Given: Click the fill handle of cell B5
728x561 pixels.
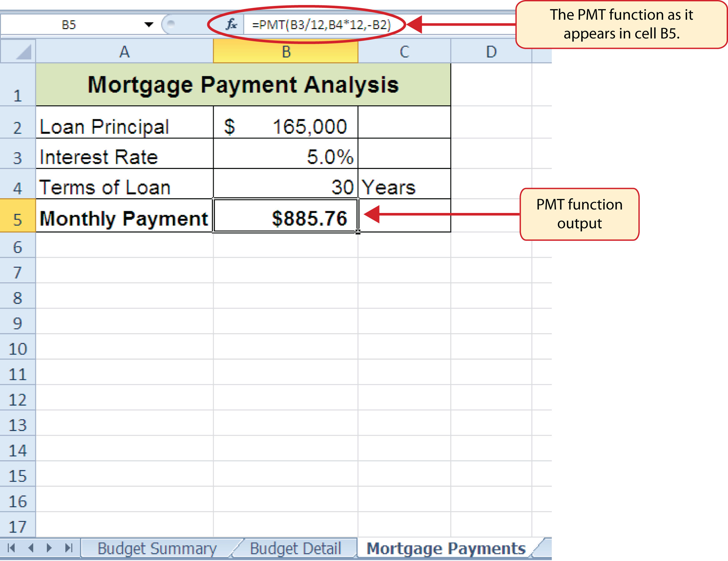Looking at the screenshot, I should [358, 232].
